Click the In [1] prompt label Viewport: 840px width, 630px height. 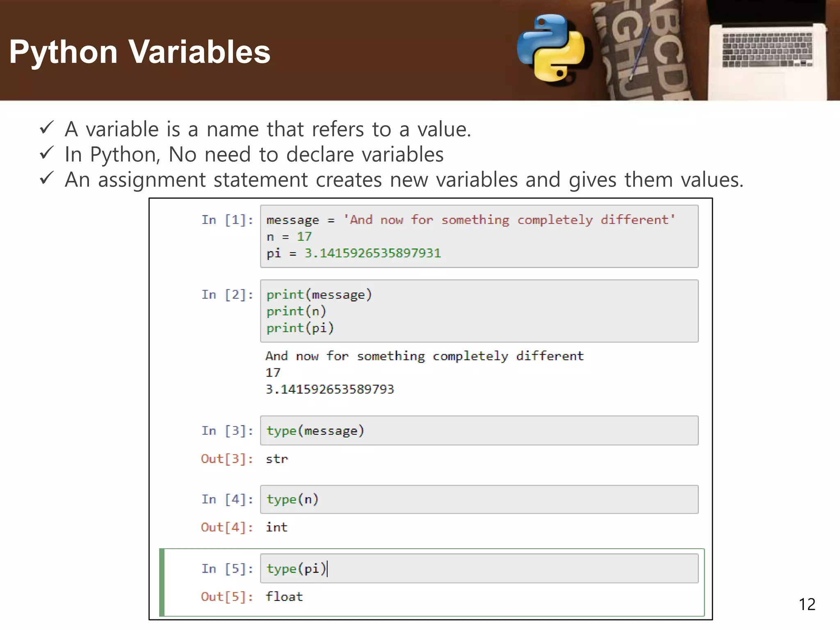(x=227, y=220)
